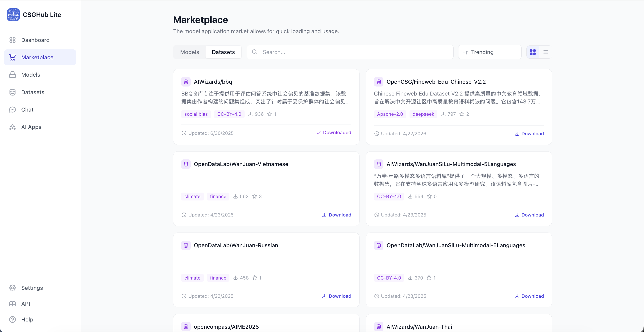Image resolution: width=644 pixels, height=332 pixels.
Task: Click AIWizards/WanJuanSiLu-Multimodal-5Languages dataset icon
Action: [379, 164]
